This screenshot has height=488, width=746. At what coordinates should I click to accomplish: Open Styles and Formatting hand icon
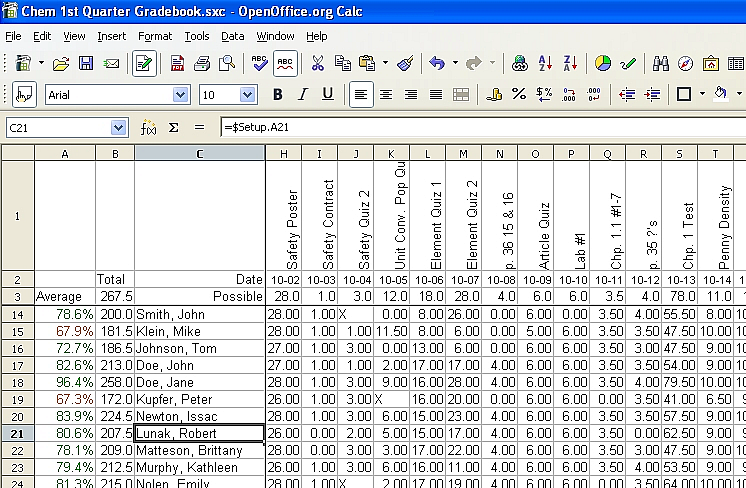24,95
